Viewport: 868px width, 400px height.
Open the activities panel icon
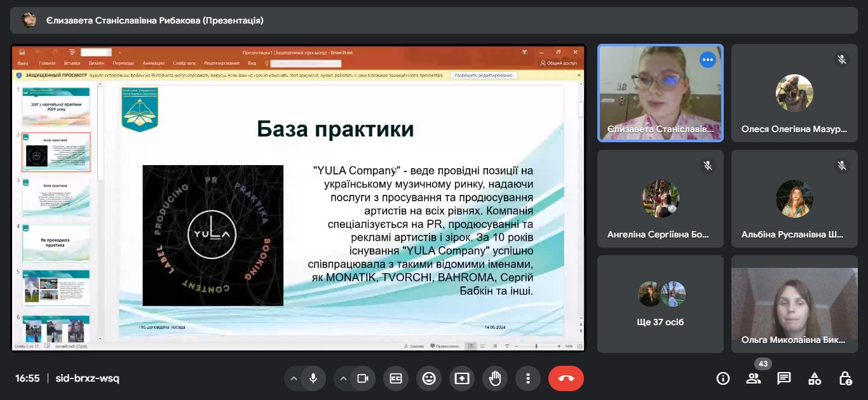point(815,378)
